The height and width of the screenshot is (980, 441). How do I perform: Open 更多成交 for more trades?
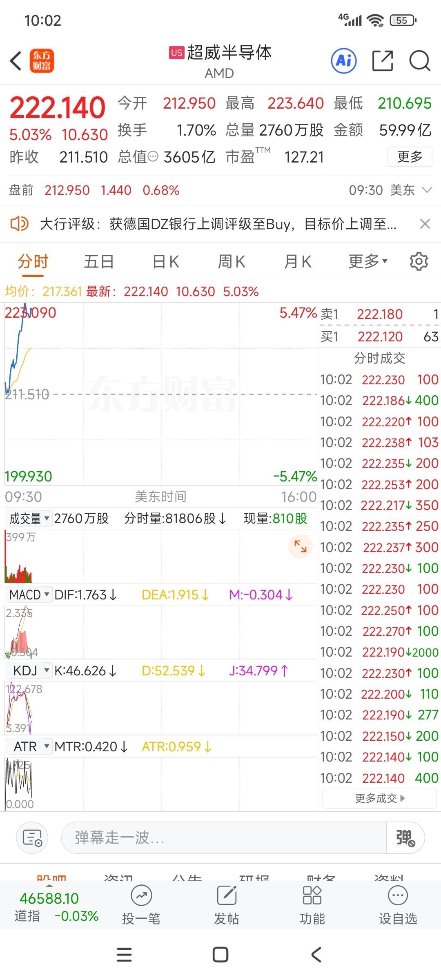pos(380,798)
